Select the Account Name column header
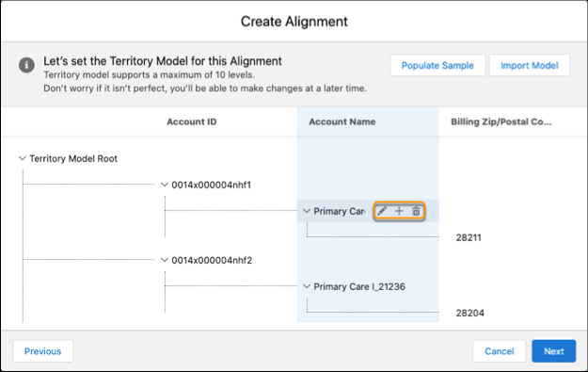Screen dimensions: 588x372 [x=342, y=121]
